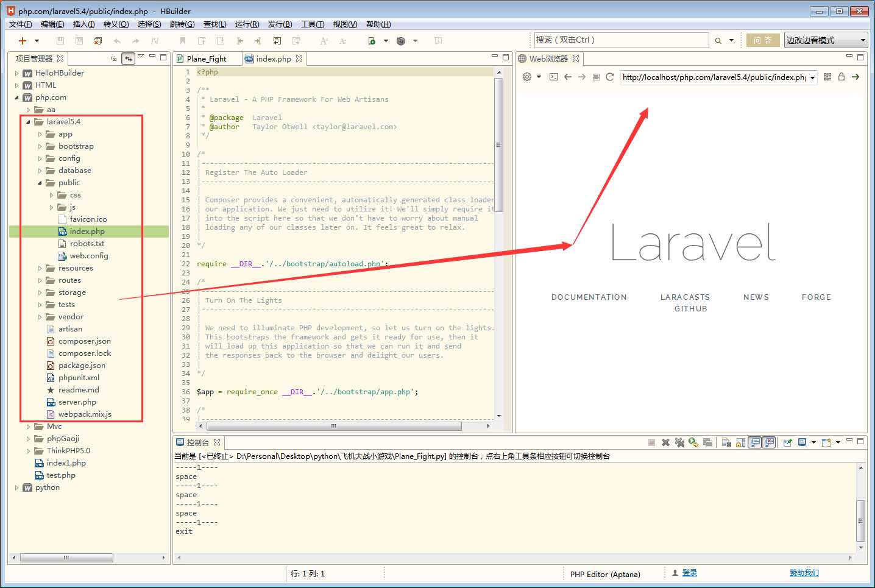Click the browser globe toolbar icon
The height and width of the screenshot is (588, 875).
(x=401, y=41)
